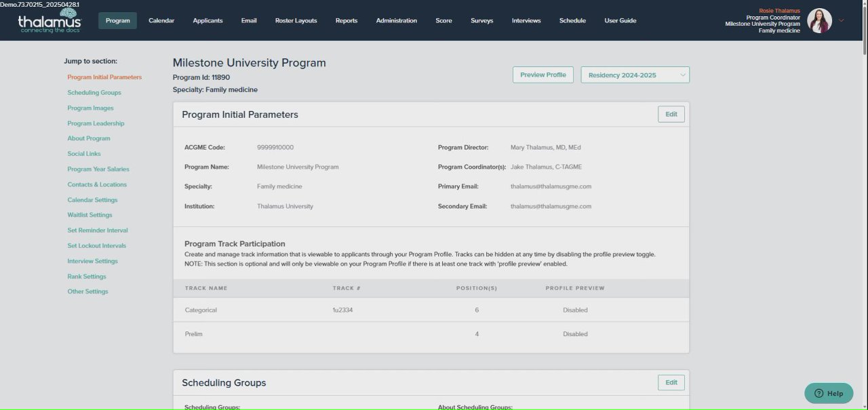Open the Program menu
Image resolution: width=868 pixels, height=410 pixels.
117,20
